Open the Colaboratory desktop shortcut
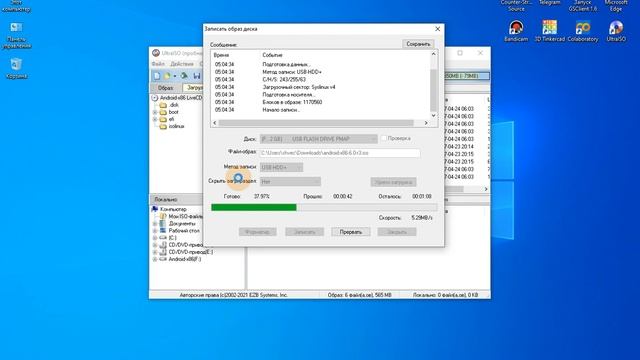The height and width of the screenshot is (360, 640). 583,31
